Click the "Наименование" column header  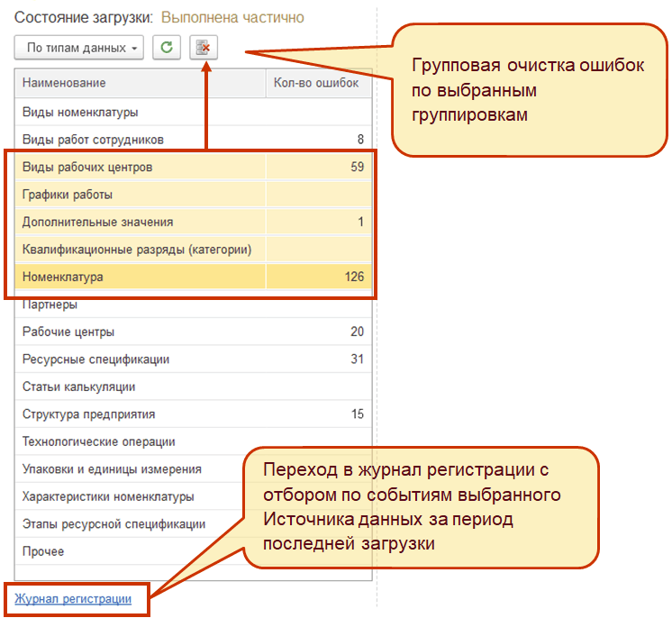141,83
